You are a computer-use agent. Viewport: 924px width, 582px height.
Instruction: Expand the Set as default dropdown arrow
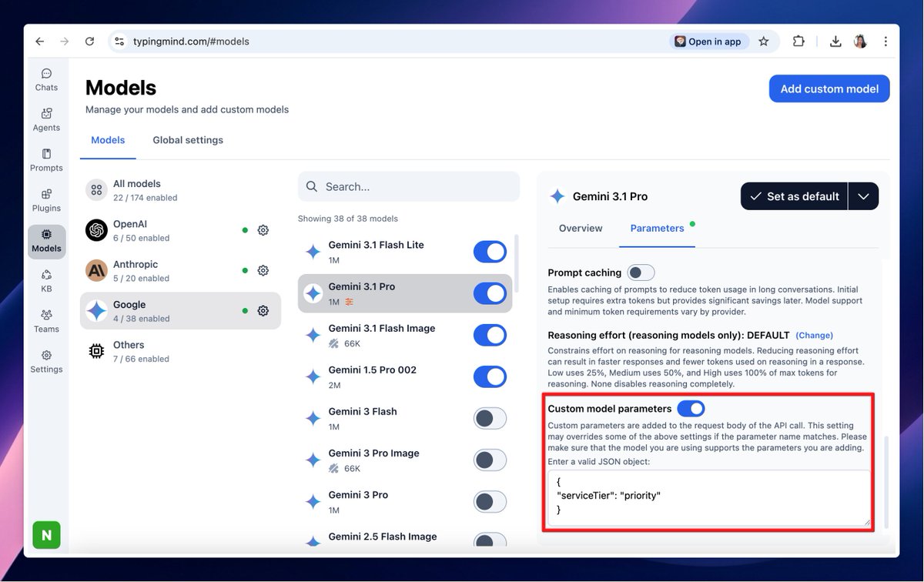click(863, 196)
